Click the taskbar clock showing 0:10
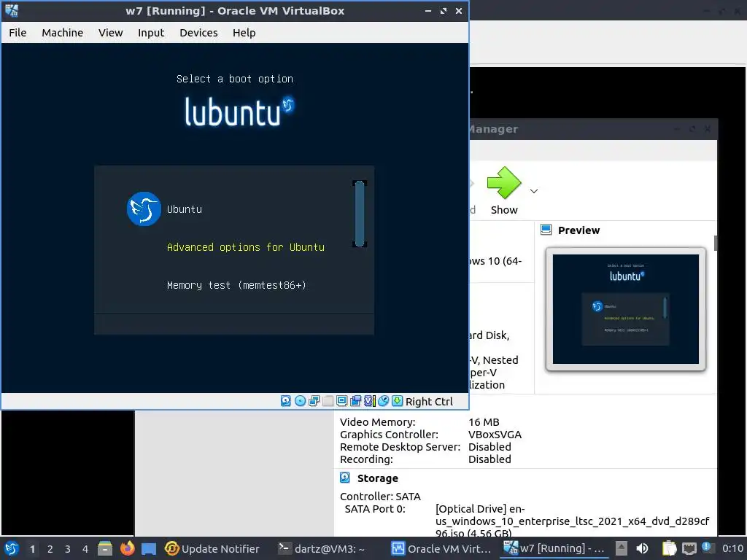This screenshot has width=747, height=560. pyautogui.click(x=732, y=548)
